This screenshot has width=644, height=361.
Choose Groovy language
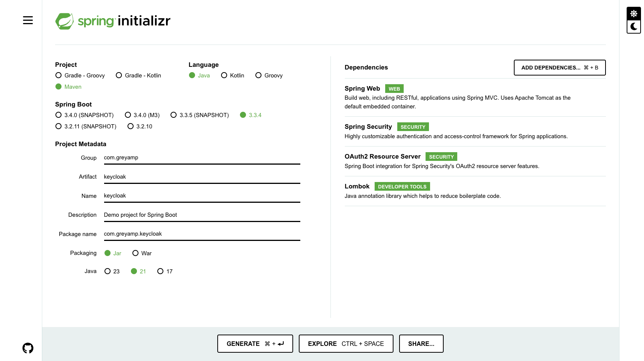[x=269, y=76]
